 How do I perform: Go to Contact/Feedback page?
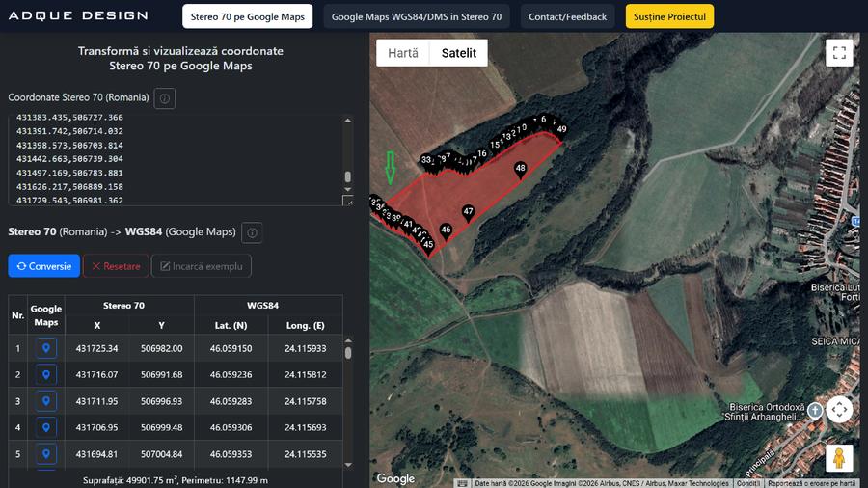click(x=568, y=16)
